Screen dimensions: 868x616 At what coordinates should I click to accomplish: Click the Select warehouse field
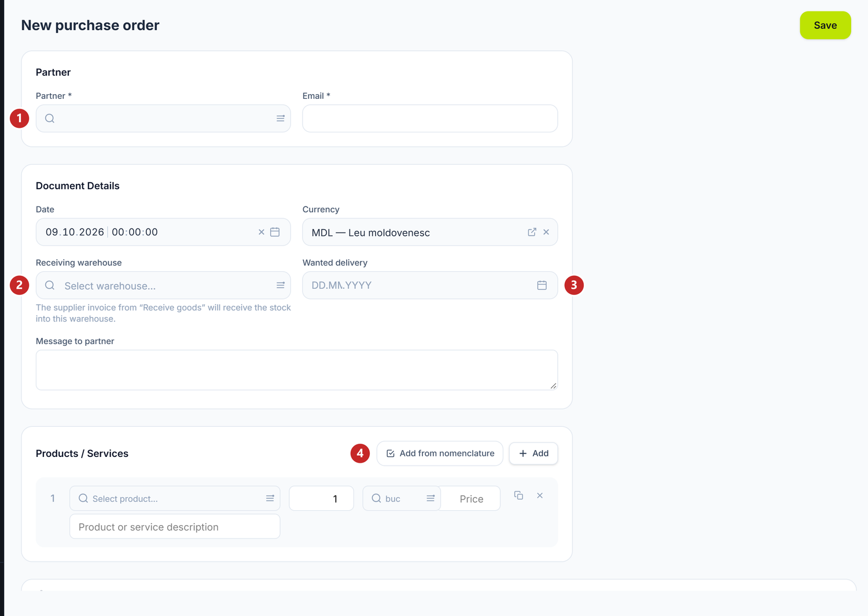pyautogui.click(x=163, y=285)
